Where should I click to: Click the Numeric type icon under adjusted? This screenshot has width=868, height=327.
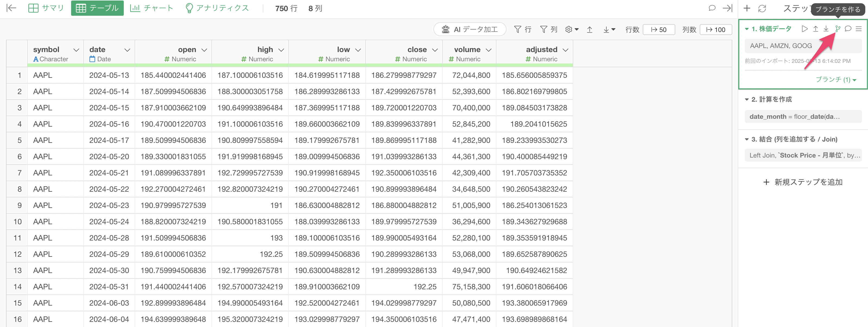(528, 59)
